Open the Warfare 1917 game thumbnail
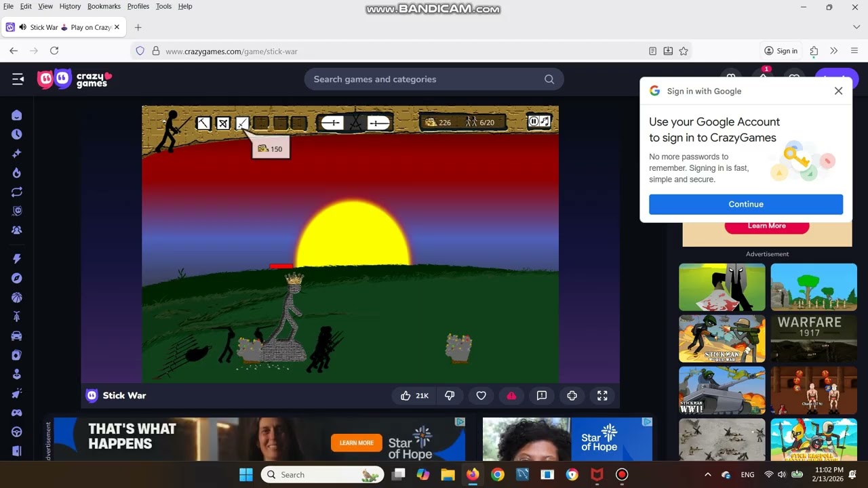This screenshot has height=488, width=868. coord(814,339)
